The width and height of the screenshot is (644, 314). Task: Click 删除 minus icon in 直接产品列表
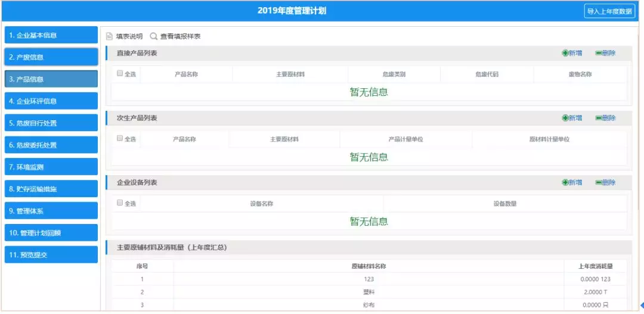coord(599,54)
